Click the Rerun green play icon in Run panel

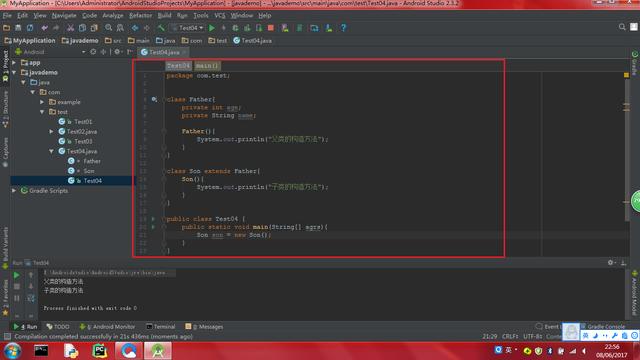coord(16,276)
